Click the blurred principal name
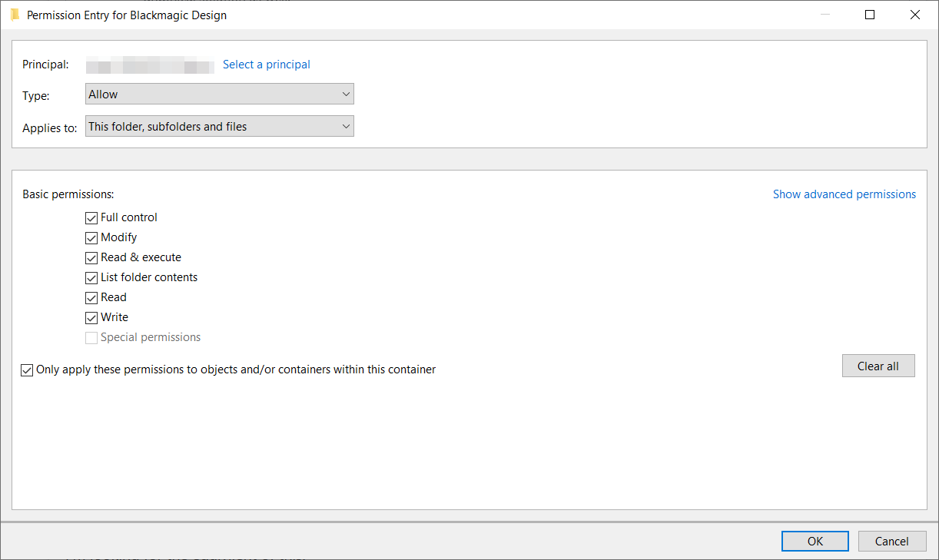The width and height of the screenshot is (939, 560). pos(150,65)
